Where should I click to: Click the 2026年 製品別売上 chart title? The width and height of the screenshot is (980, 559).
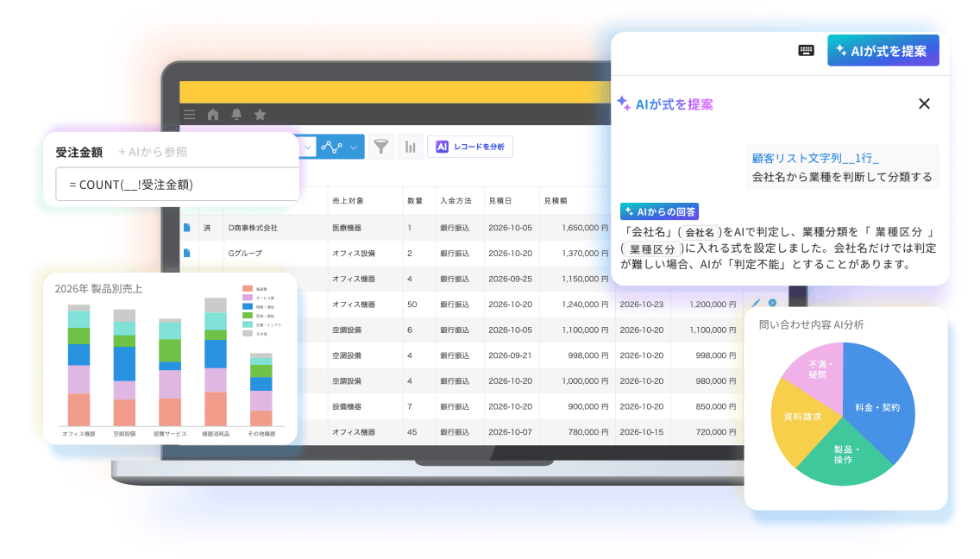click(98, 289)
